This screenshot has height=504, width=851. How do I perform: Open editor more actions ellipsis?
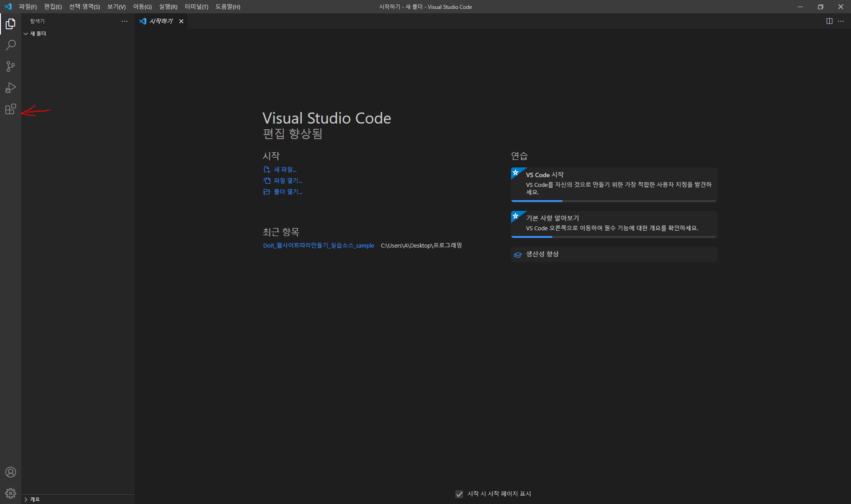pyautogui.click(x=841, y=21)
